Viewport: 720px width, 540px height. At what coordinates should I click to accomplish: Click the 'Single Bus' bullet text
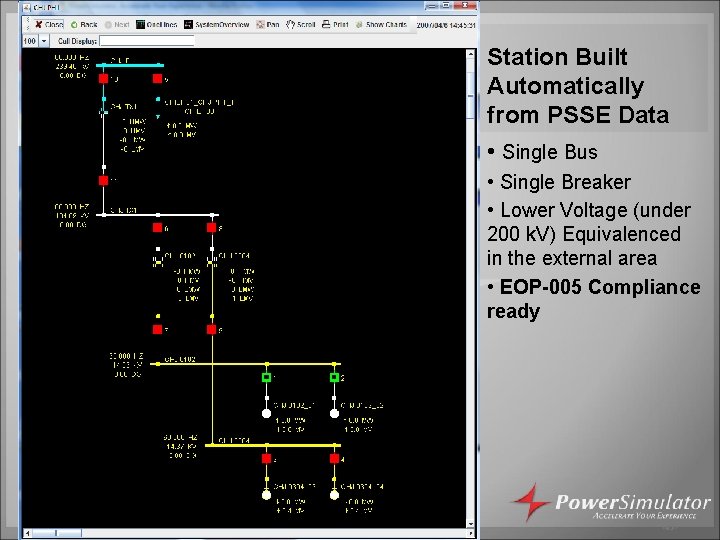[x=550, y=152]
